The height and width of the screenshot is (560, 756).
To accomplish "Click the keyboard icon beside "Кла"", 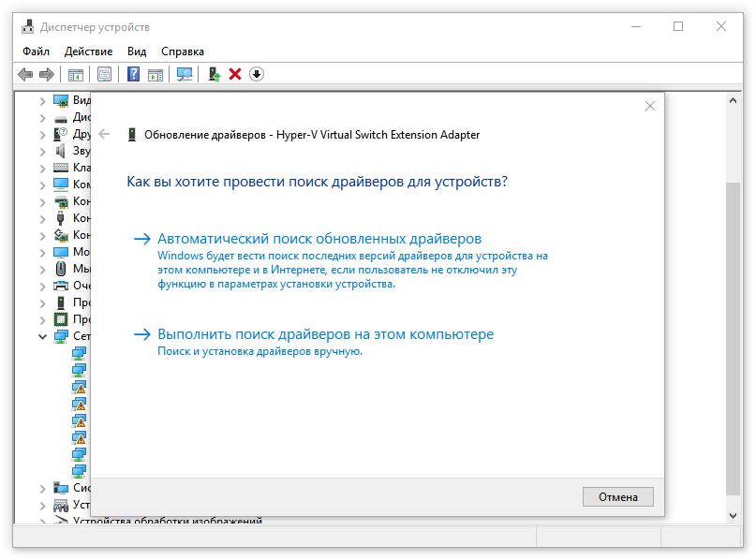I will click(61, 168).
